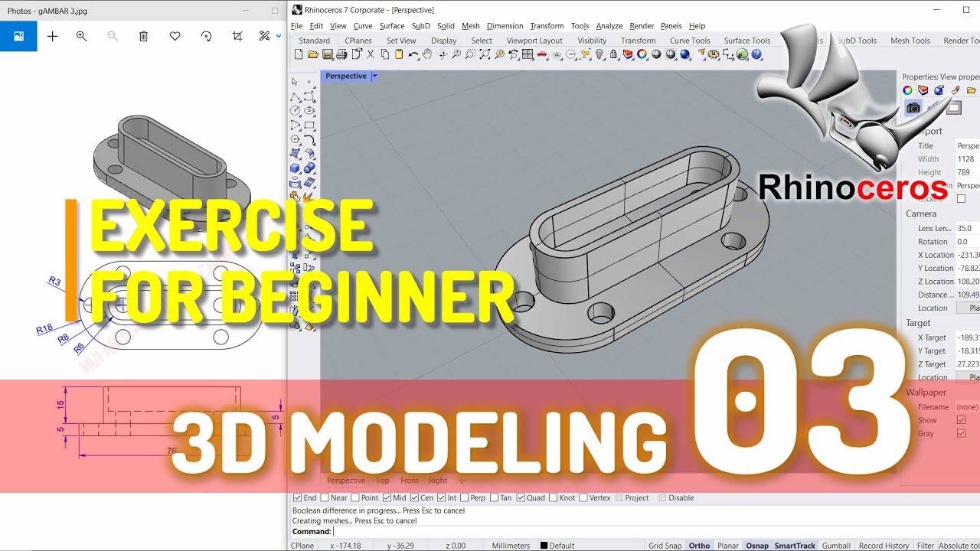980x551 pixels.
Task: Click the Open file folder icon
Action: click(313, 54)
